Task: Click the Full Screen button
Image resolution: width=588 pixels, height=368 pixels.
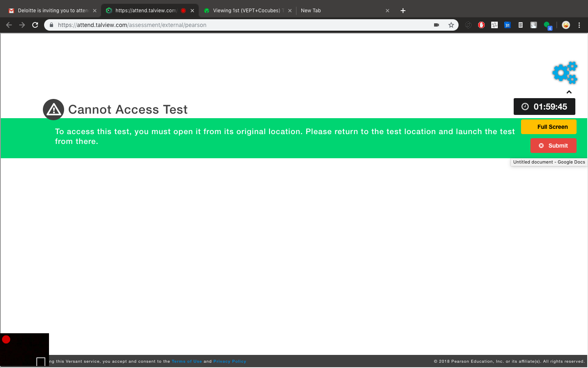Action: [x=549, y=127]
